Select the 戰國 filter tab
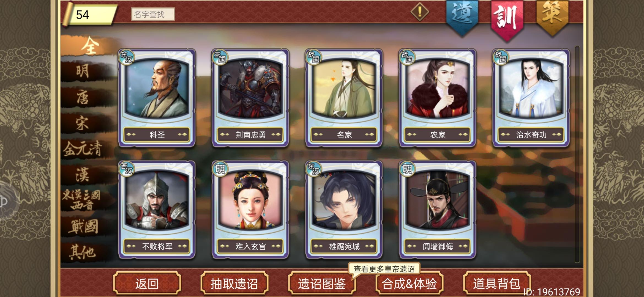The width and height of the screenshot is (644, 297). click(x=83, y=226)
